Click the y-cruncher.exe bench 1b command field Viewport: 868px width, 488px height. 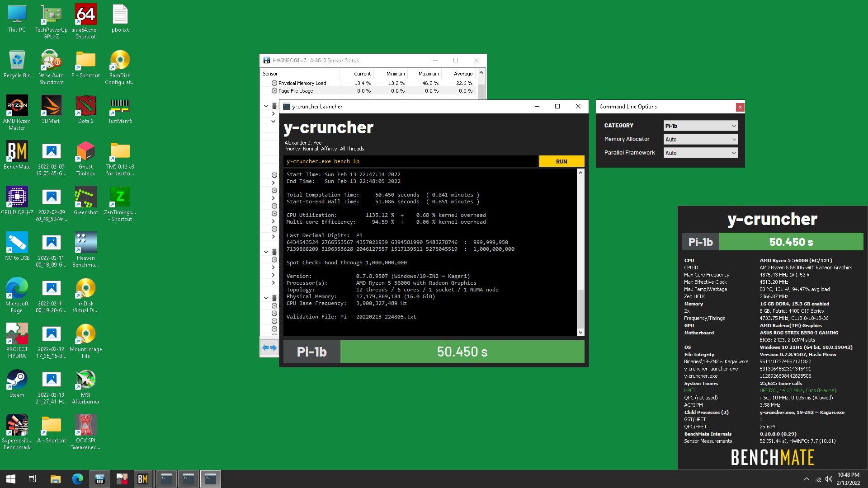click(x=410, y=161)
